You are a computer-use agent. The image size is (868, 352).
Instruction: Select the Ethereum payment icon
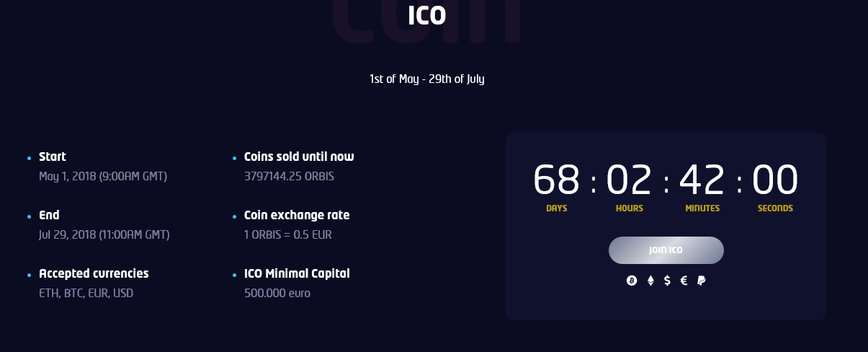pos(650,281)
